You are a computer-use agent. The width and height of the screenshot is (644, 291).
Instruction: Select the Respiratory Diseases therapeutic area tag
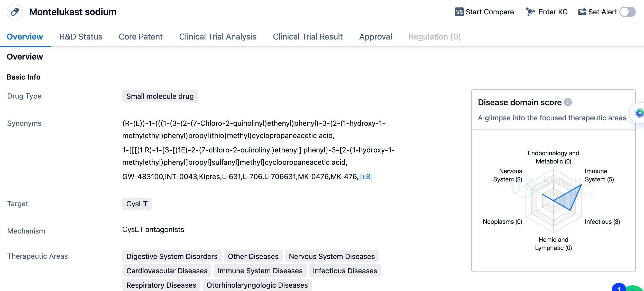161,285
